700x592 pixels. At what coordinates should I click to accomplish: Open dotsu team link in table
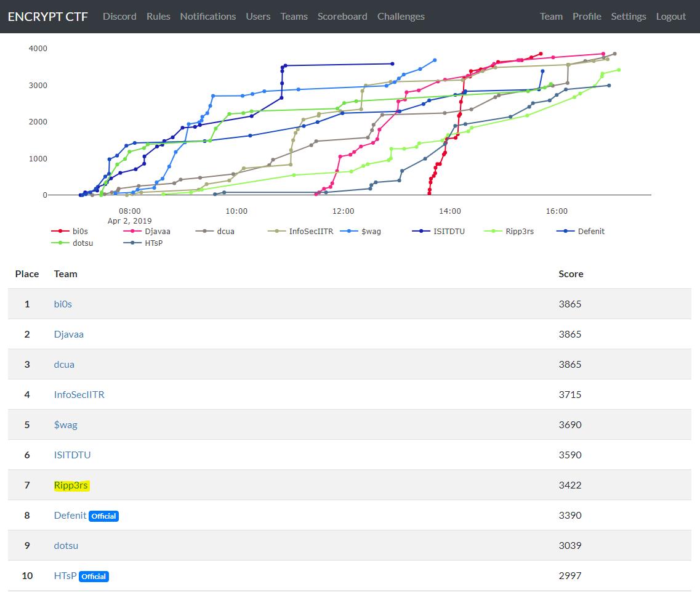(x=66, y=546)
